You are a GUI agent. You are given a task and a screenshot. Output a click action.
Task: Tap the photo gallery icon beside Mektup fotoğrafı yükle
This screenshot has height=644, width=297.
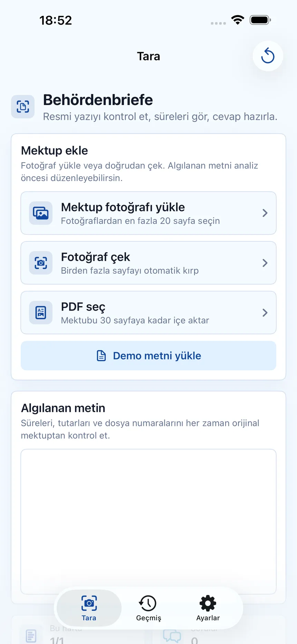tap(41, 213)
